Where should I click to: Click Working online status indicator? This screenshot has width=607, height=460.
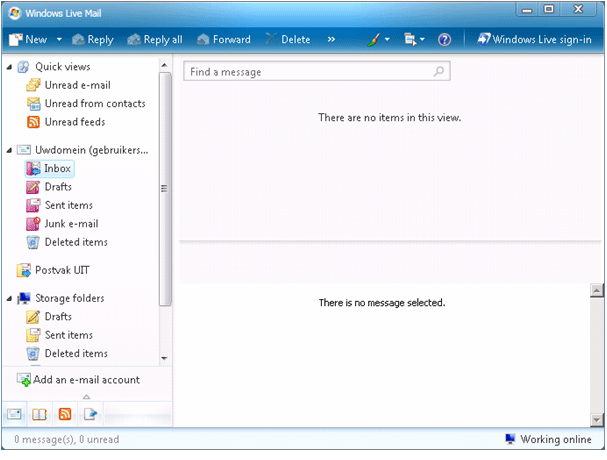(549, 440)
